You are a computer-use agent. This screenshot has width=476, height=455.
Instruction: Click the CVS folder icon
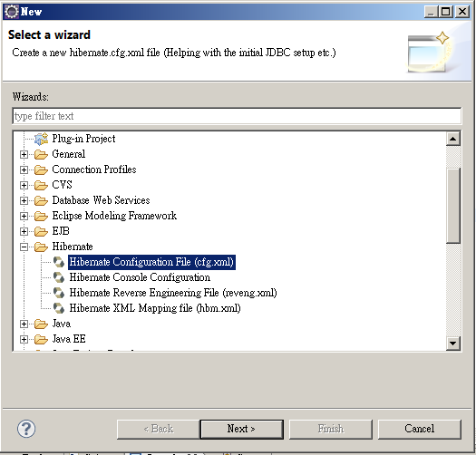(x=41, y=185)
